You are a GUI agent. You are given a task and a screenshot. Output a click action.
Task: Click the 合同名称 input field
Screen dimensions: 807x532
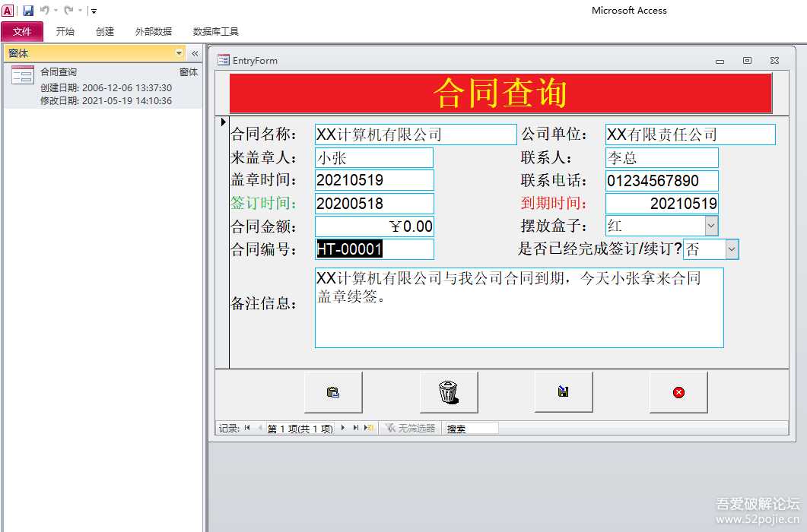415,135
